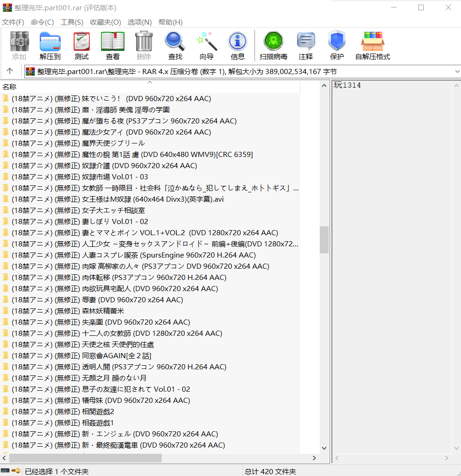461x476 pixels.
Task: Expand the archive path dropdown arrow
Action: pyautogui.click(x=457, y=72)
